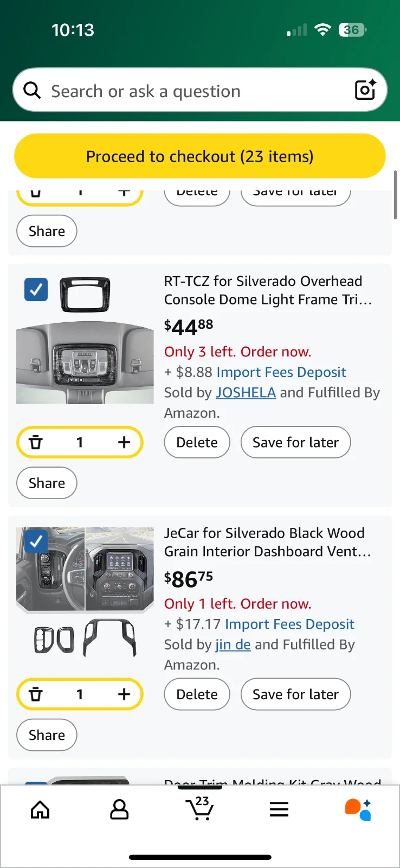Proceed to checkout with 23 items

pos(199,156)
